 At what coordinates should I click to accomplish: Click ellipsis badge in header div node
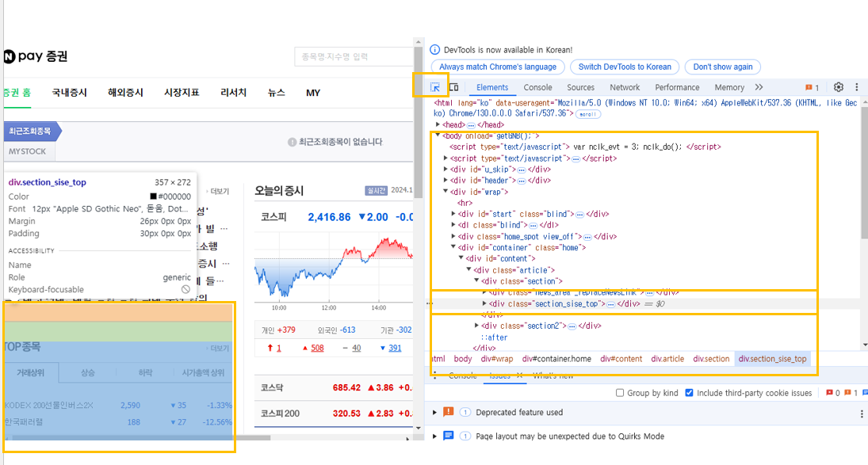click(x=522, y=181)
